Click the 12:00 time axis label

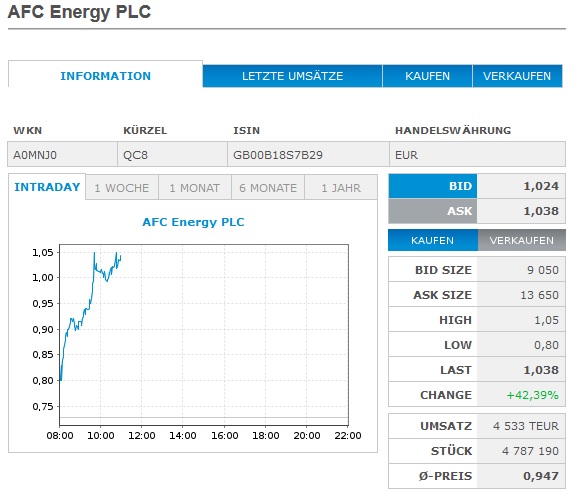coord(141,435)
